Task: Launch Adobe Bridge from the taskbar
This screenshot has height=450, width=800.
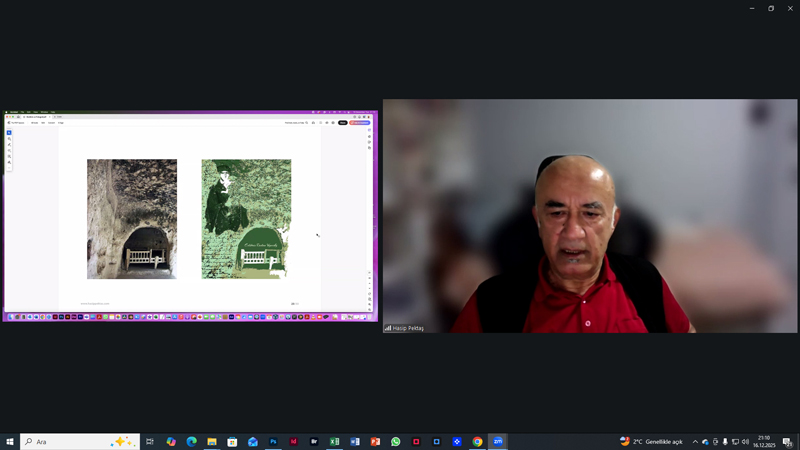Action: click(x=314, y=441)
